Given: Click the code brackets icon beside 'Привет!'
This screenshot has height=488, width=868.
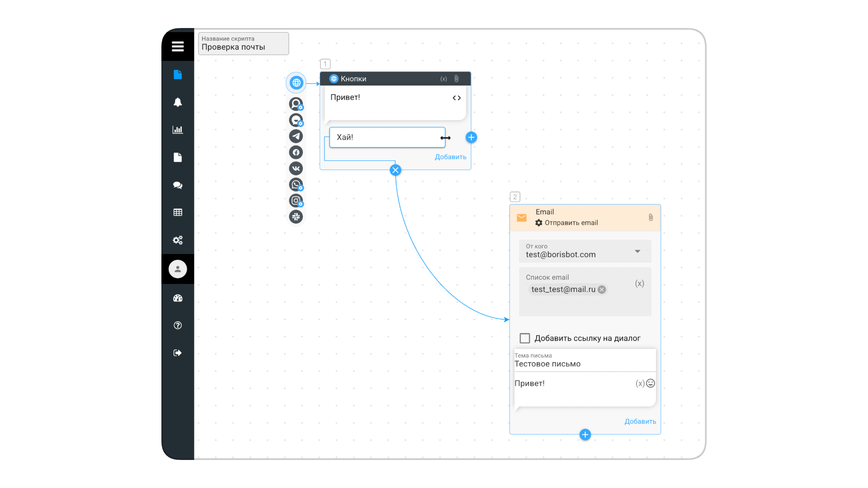Looking at the screenshot, I should coord(457,98).
